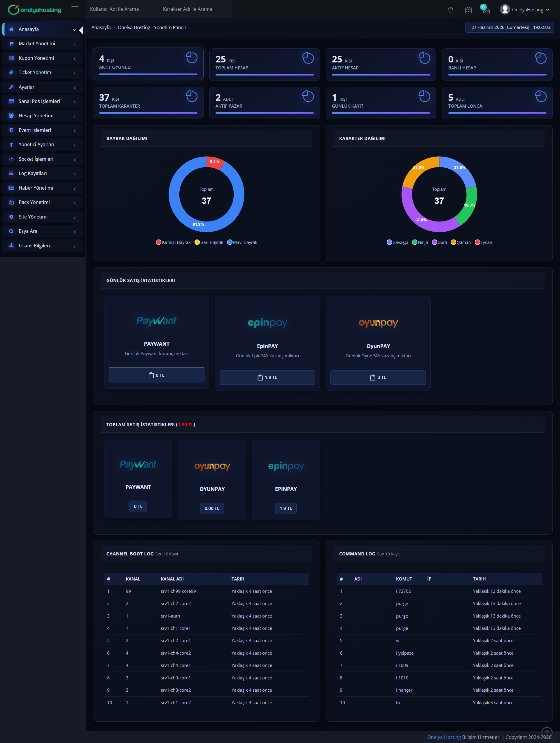Toggle Mavi Bayrak legend entry
Image resolution: width=560 pixels, height=743 pixels.
click(x=242, y=242)
